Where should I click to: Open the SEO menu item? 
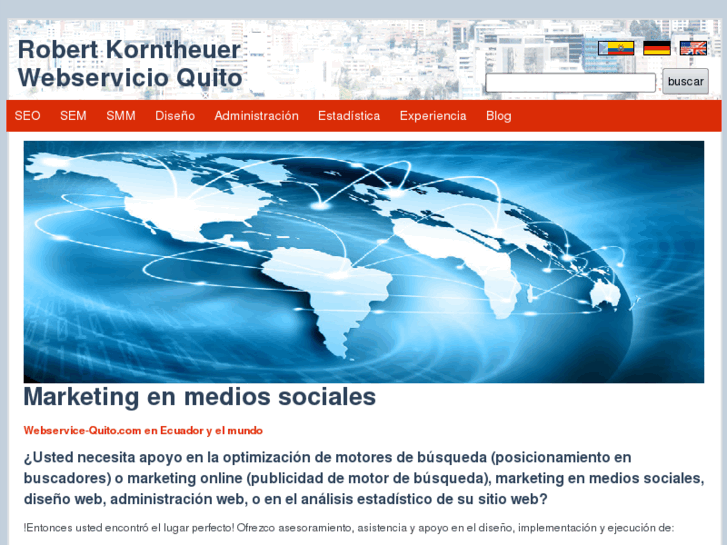coord(27,115)
